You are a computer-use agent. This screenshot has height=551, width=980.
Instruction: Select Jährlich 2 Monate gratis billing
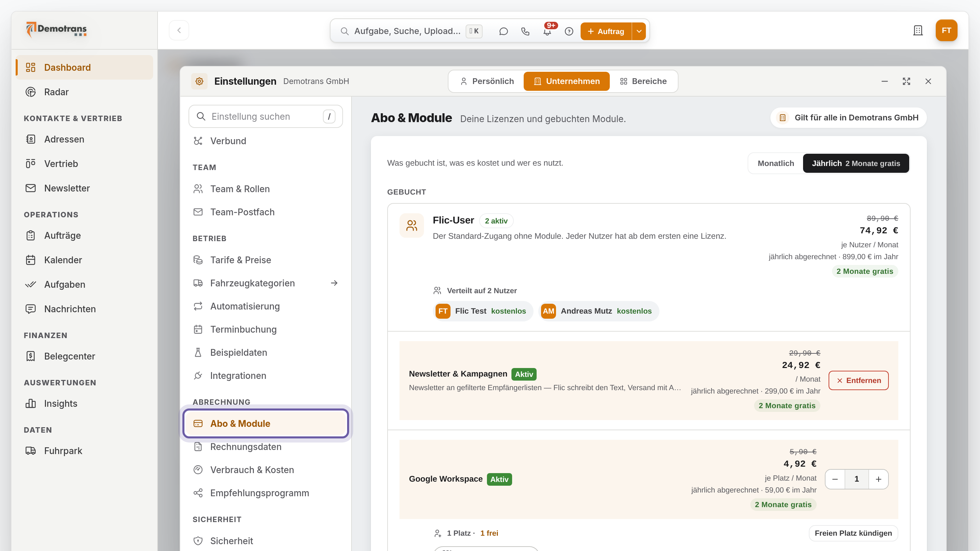click(856, 164)
